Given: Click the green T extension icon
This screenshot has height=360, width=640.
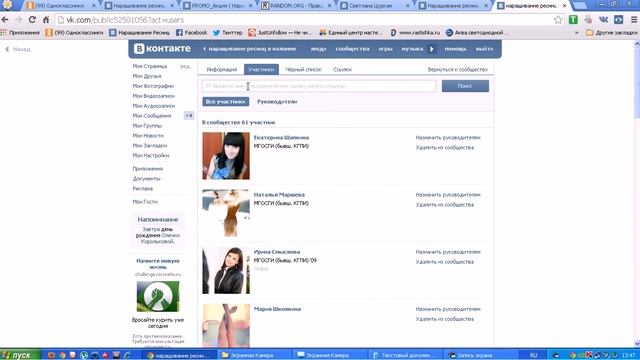Looking at the screenshot, I should (573, 20).
